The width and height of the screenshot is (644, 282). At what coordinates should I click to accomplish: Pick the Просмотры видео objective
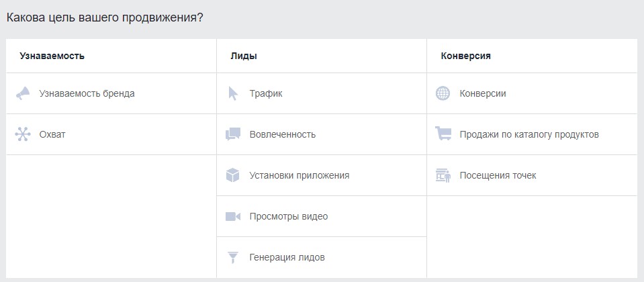click(x=289, y=216)
